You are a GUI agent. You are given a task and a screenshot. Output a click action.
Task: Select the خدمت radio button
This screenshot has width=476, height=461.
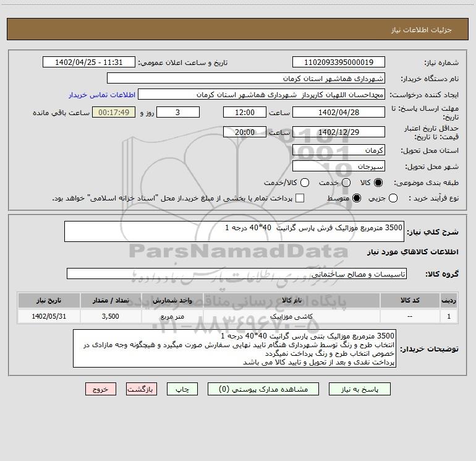(346, 183)
